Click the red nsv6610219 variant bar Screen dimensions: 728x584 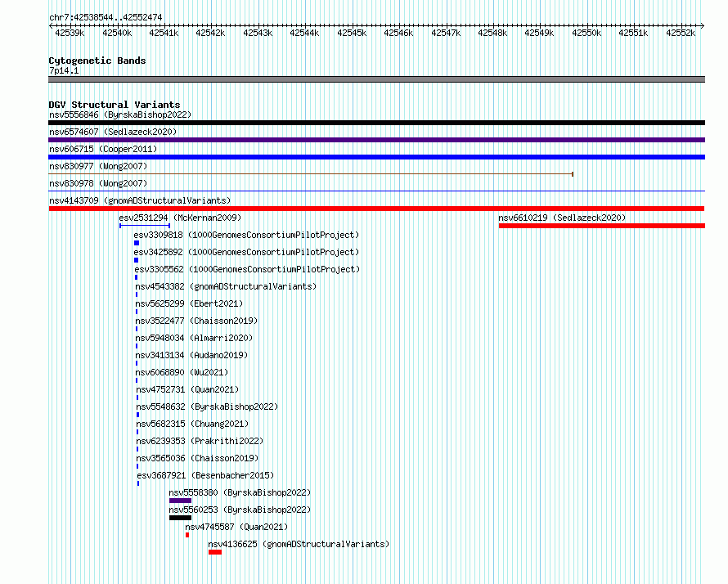click(602, 226)
